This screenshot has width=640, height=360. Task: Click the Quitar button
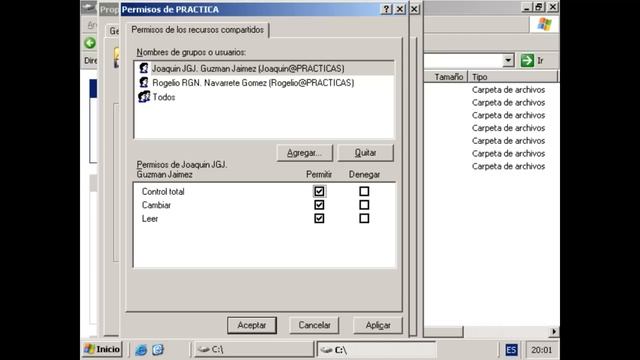point(365,153)
